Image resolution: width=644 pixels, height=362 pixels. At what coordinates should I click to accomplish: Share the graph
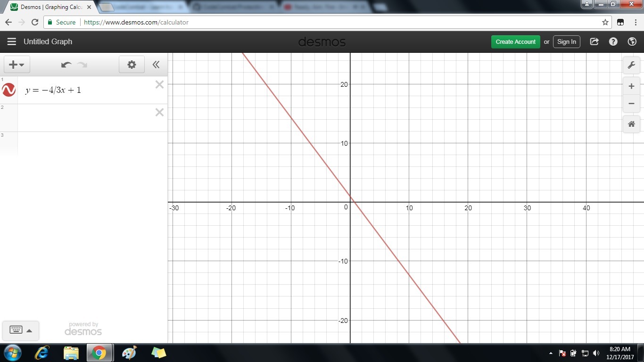point(594,41)
